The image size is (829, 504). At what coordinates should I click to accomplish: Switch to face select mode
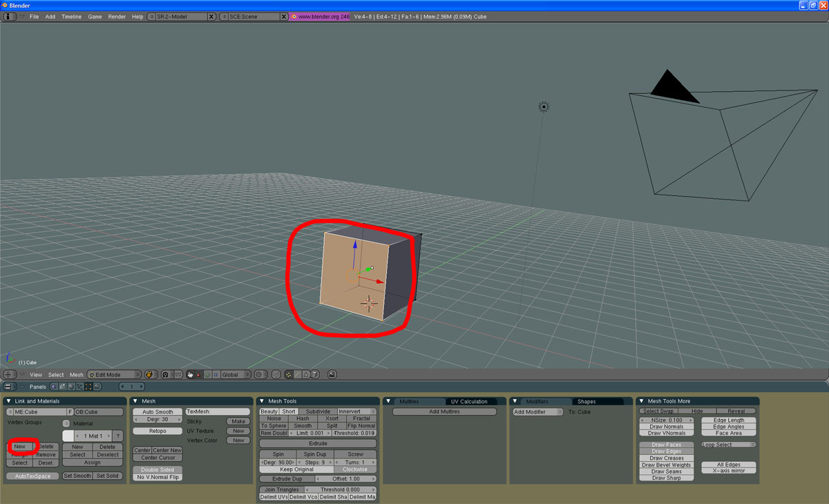[306, 374]
